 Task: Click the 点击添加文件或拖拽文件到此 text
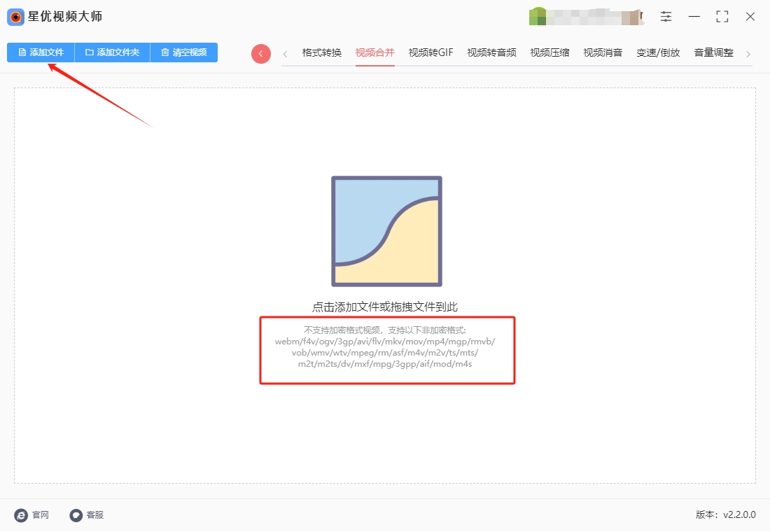coord(385,307)
